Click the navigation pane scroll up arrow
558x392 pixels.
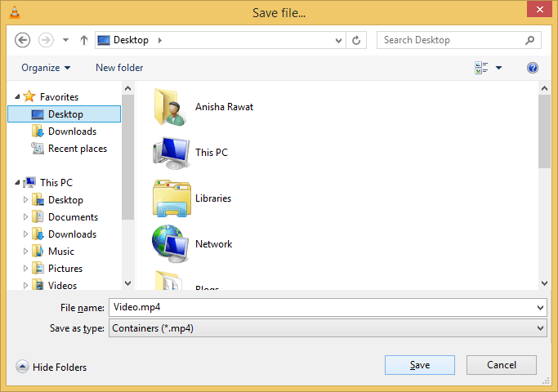pos(127,88)
